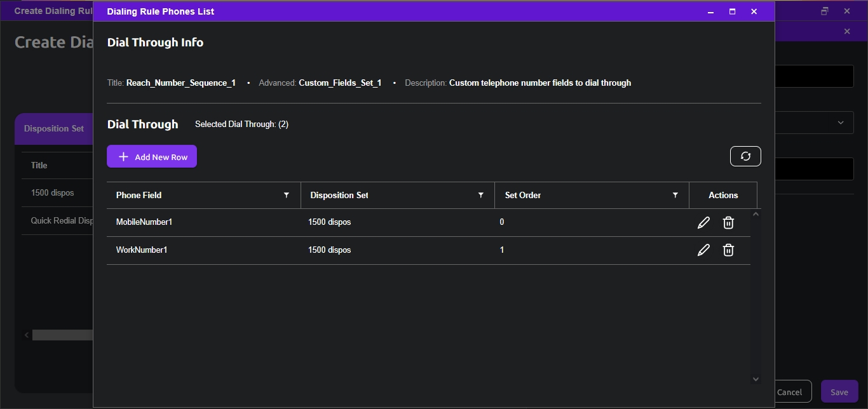Click 1500 dispos in MobileNumber1 row
868x409 pixels.
(329, 222)
